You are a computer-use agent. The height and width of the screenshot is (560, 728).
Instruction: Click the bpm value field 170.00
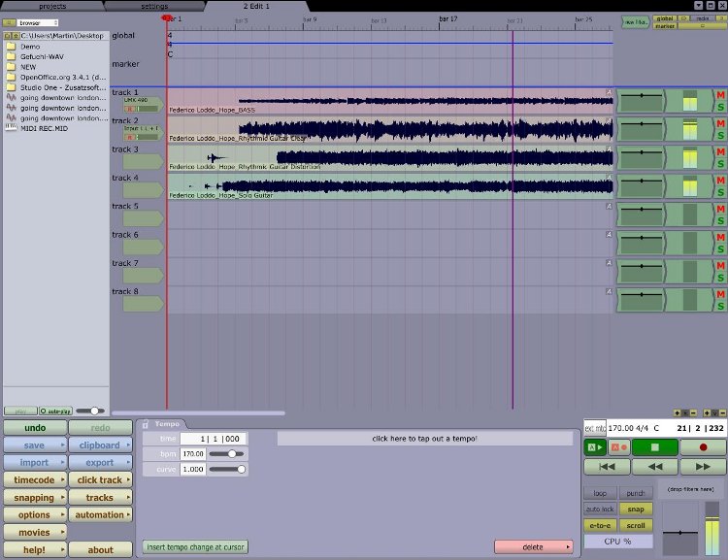tap(193, 453)
